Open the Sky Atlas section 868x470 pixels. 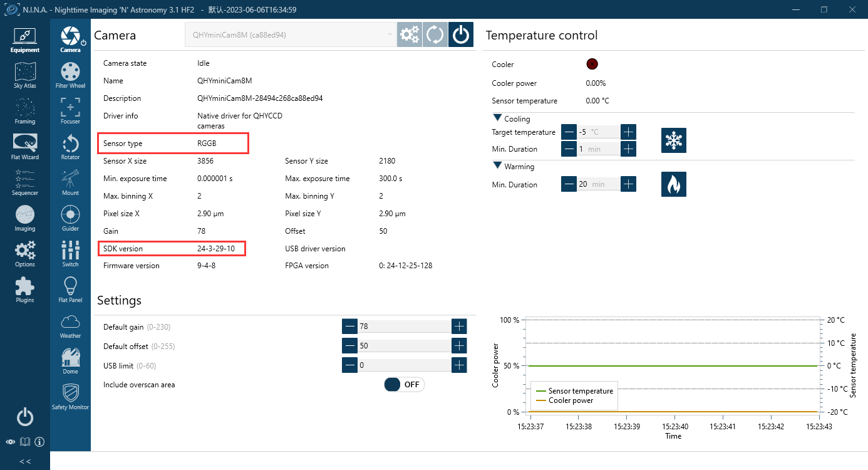click(x=24, y=76)
